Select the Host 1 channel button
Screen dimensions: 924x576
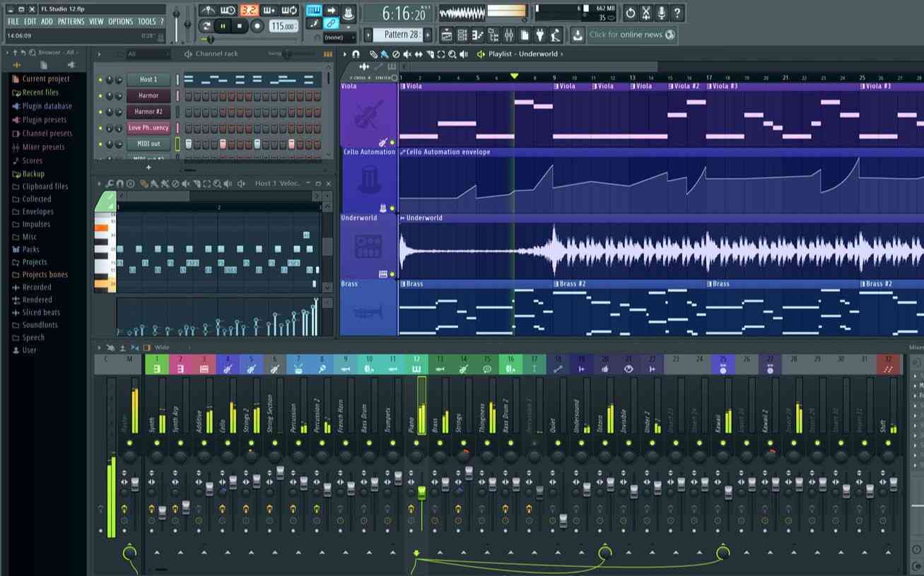(x=148, y=80)
